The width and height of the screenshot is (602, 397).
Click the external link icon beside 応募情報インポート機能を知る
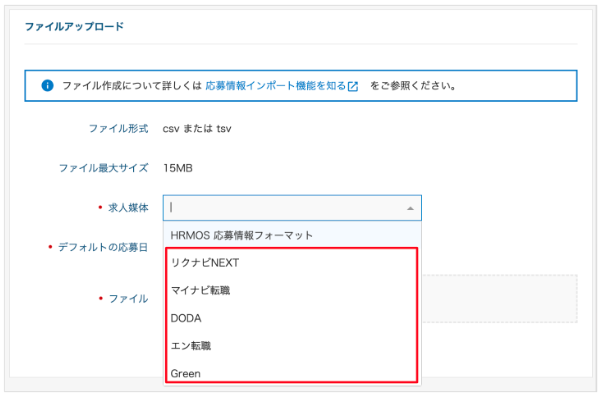coord(352,86)
